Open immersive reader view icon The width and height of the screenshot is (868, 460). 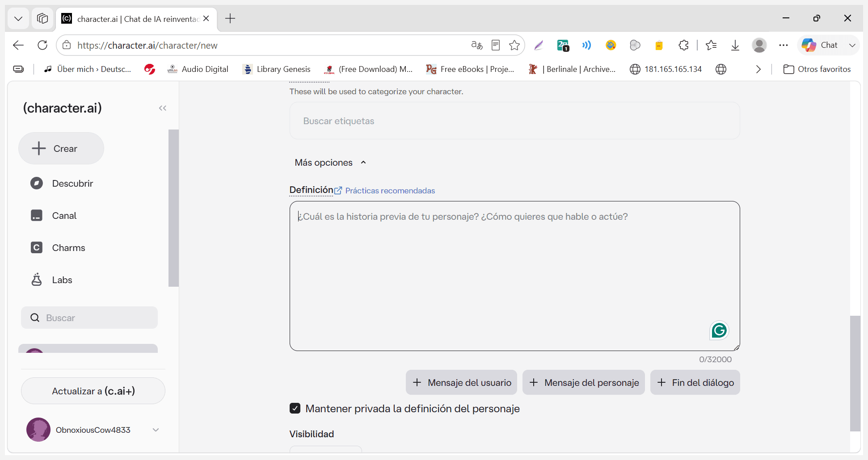pos(496,45)
